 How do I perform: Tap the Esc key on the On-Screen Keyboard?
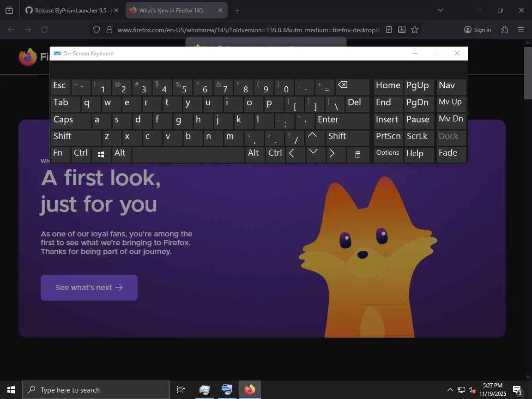61,87
